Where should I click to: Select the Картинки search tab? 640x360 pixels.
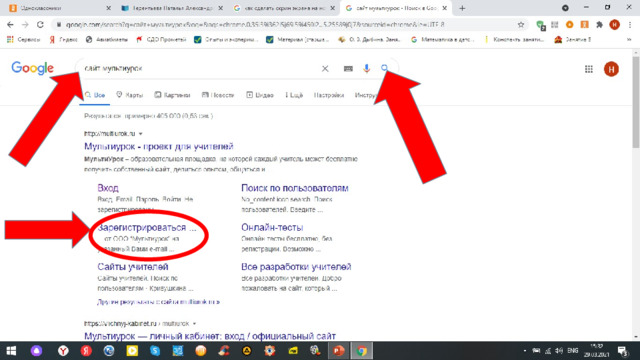point(172,95)
